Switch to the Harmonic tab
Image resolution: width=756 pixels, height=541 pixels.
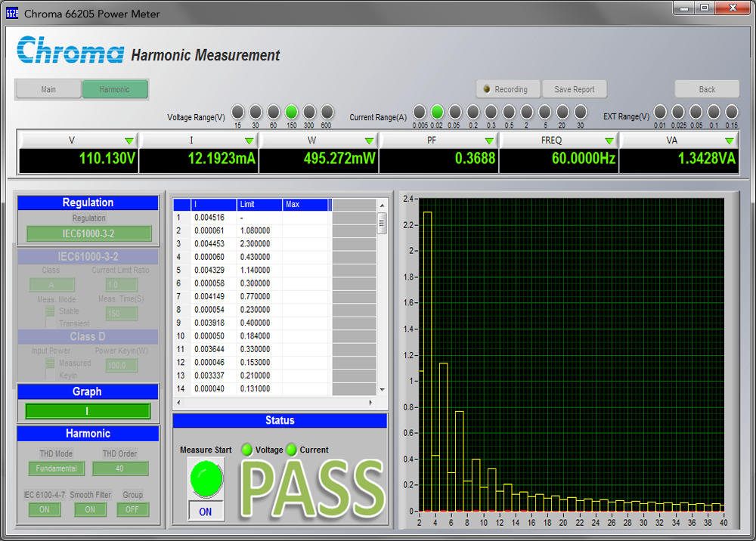pos(115,89)
